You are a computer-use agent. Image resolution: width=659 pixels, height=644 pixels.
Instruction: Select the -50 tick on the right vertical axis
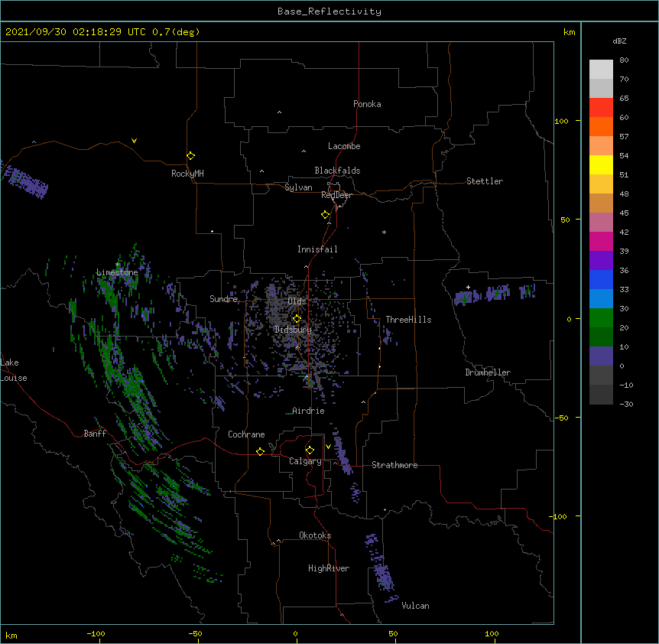coord(561,418)
